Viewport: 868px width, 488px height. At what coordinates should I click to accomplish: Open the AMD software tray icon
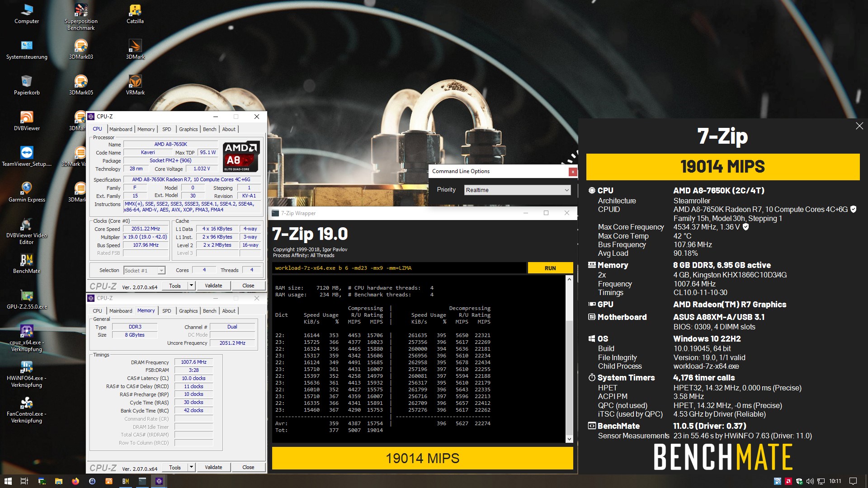pyautogui.click(x=788, y=481)
